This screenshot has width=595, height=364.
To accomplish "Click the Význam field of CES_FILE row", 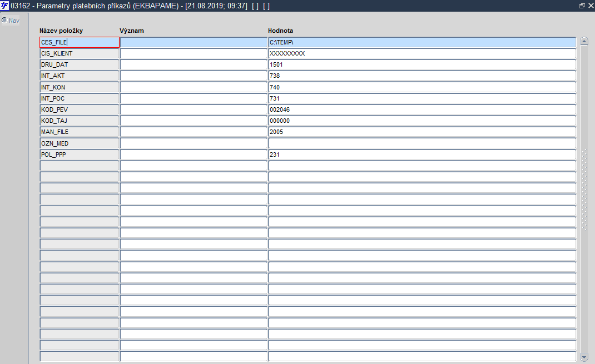I will [194, 42].
